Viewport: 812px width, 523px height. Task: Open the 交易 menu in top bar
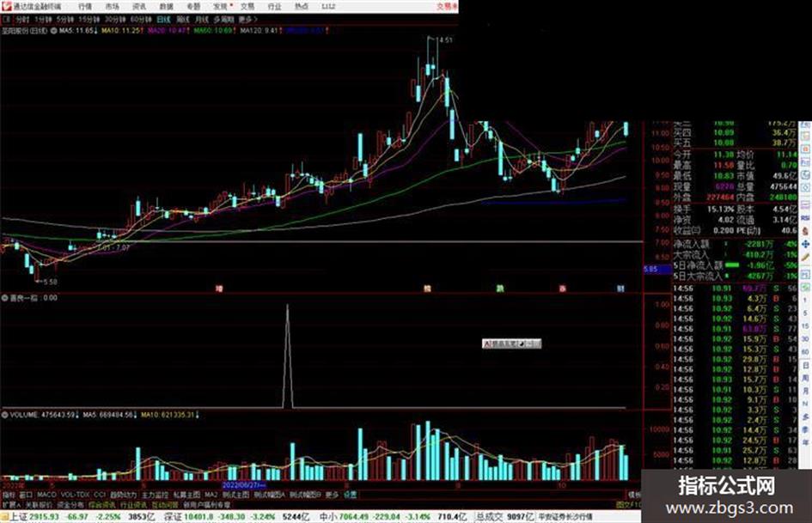247,6
